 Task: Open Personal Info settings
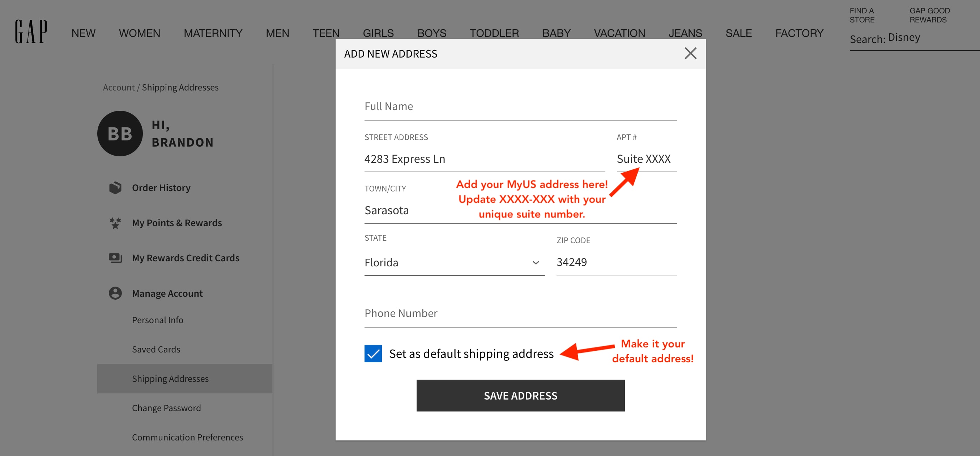tap(158, 320)
